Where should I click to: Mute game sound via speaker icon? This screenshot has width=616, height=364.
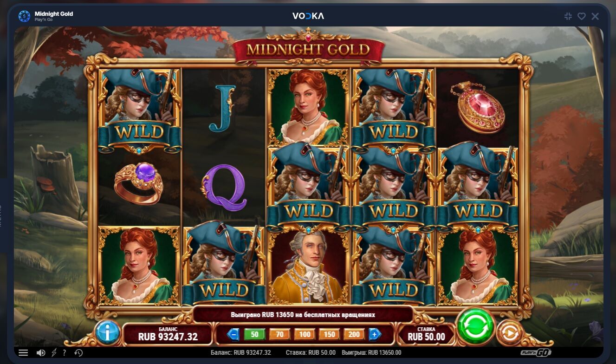41,353
